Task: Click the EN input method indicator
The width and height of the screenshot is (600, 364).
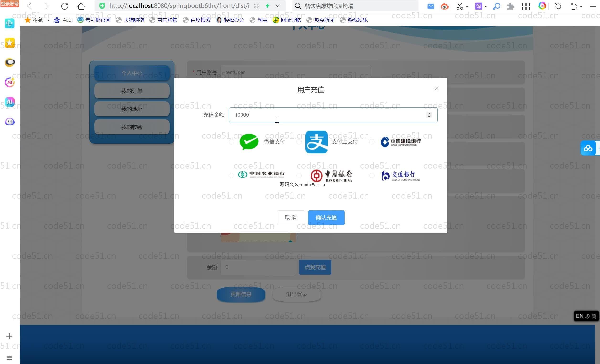Action: 579,316
